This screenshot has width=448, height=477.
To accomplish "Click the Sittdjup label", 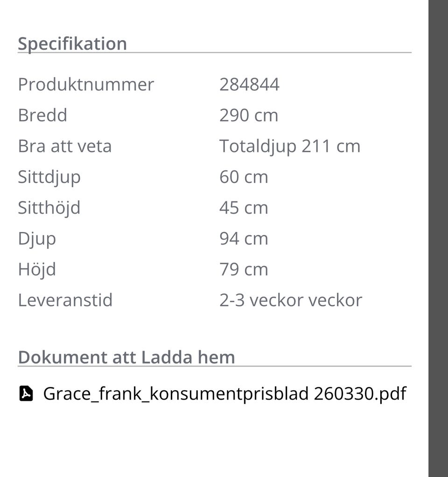I will tap(49, 177).
